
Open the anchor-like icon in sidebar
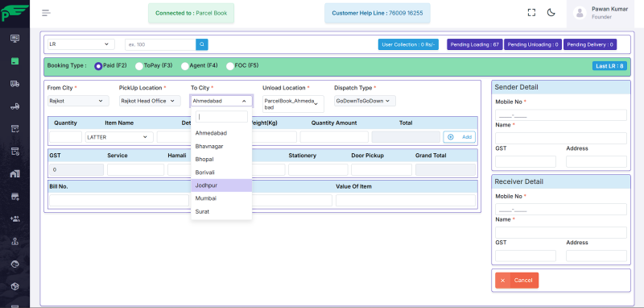[14, 241]
